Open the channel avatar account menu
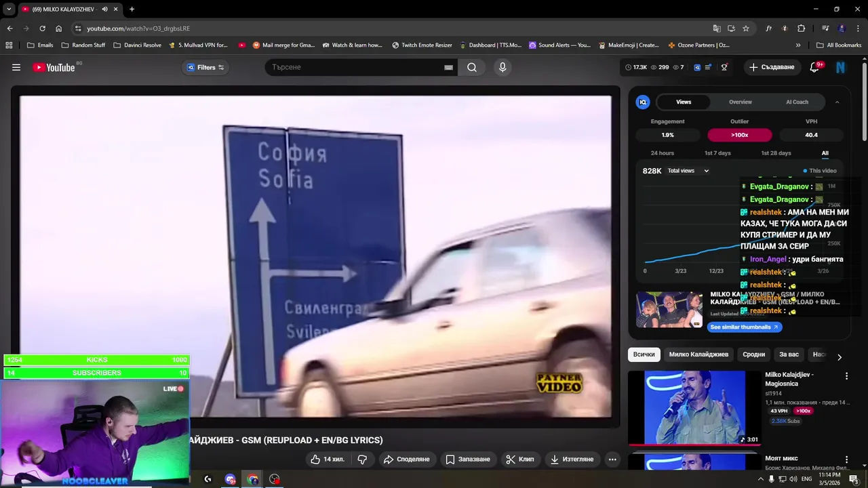Screen dimensions: 868x488 point(841,67)
